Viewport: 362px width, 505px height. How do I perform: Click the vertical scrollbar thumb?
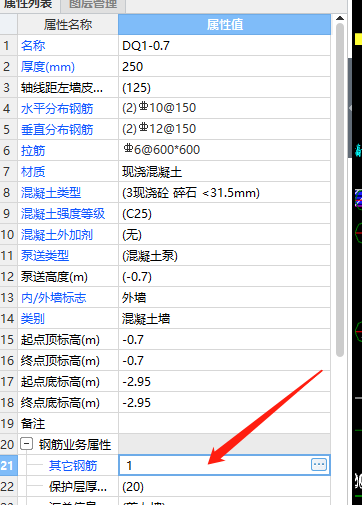(x=340, y=190)
